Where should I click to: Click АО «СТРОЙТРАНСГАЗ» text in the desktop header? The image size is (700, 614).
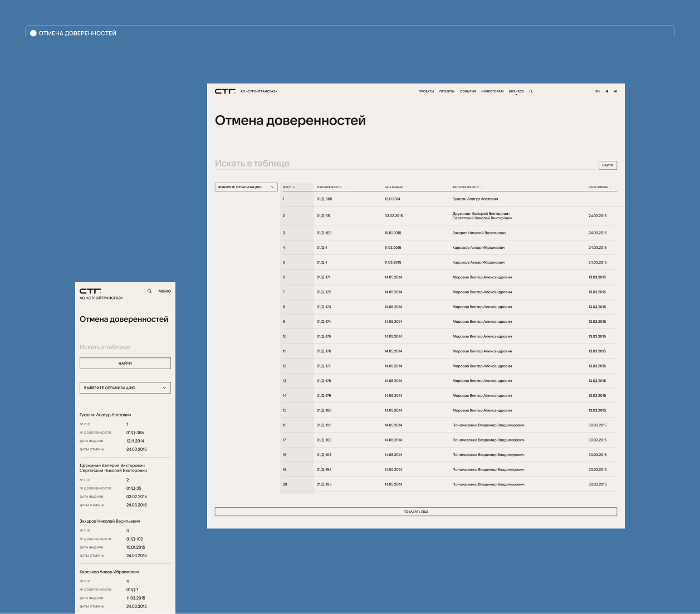pyautogui.click(x=259, y=91)
